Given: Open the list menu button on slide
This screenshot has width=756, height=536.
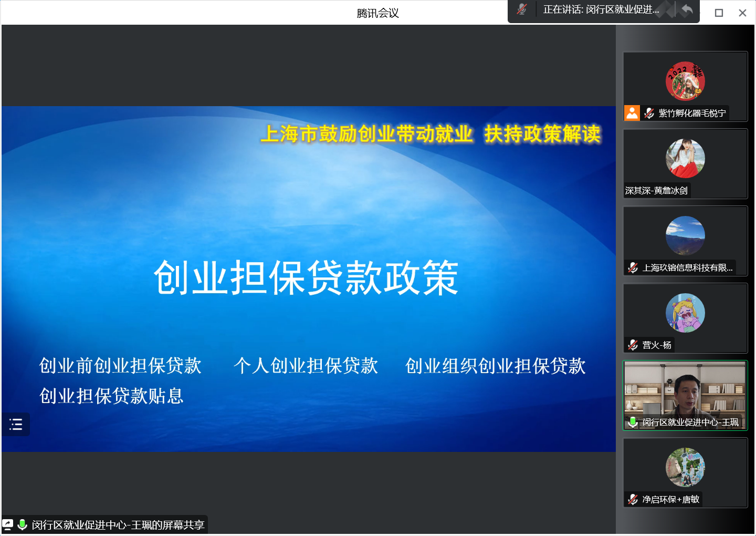Looking at the screenshot, I should click(16, 424).
